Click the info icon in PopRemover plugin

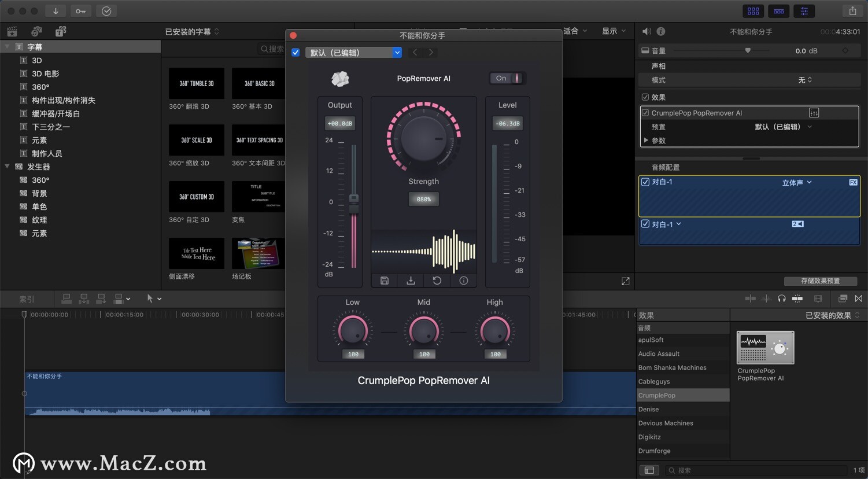[x=464, y=281]
